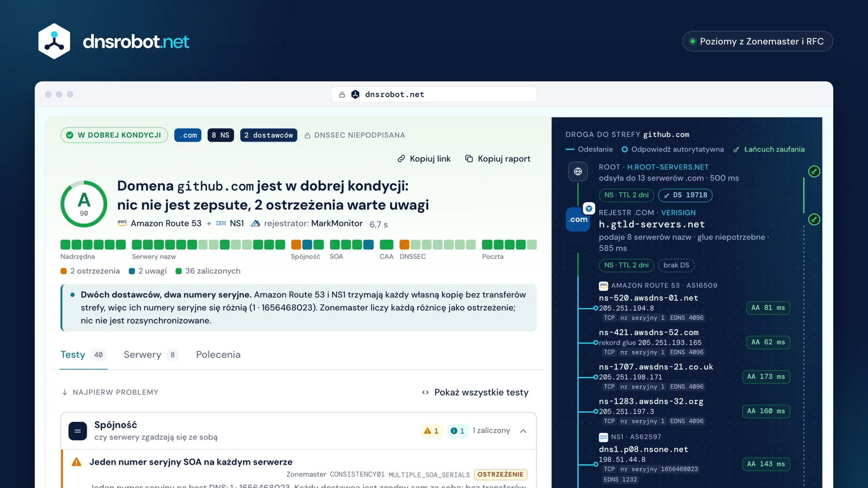Image resolution: width=868 pixels, height=488 pixels.
Task: Click the NS · TTL 2 dni chip under ROOT
Action: [627, 195]
